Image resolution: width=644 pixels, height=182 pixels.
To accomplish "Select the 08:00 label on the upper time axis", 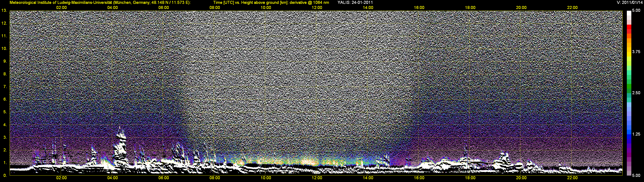I will 215,8.
